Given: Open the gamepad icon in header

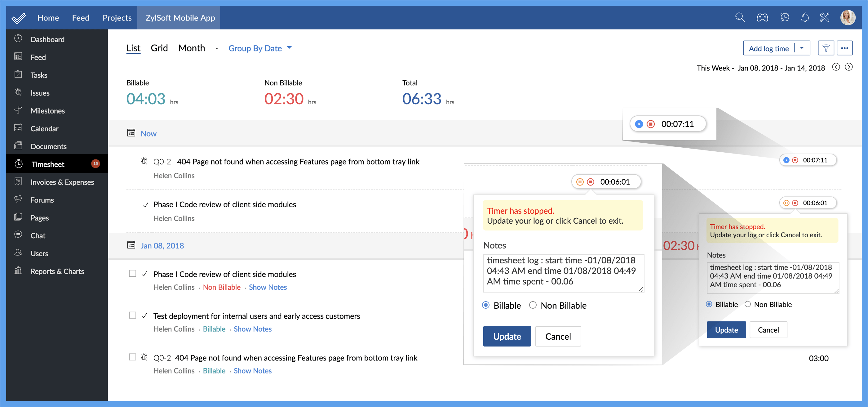Looking at the screenshot, I should tap(762, 17).
